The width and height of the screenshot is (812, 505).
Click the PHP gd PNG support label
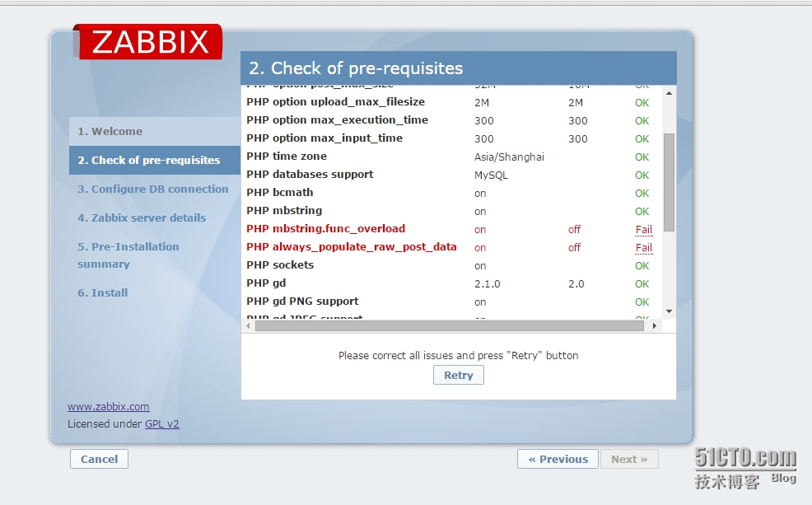[302, 302]
